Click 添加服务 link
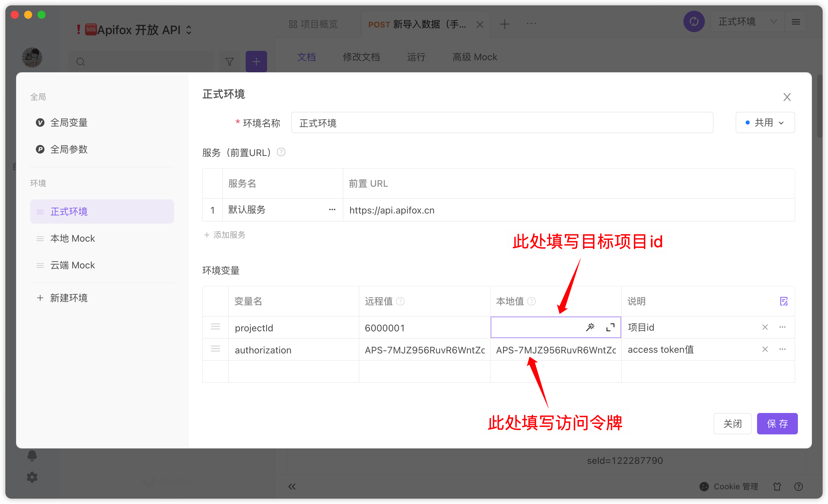828x504 pixels. [x=225, y=235]
